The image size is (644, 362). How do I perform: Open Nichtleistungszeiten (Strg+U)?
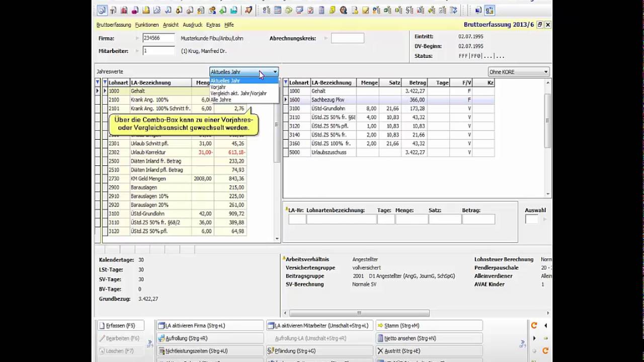(210, 351)
